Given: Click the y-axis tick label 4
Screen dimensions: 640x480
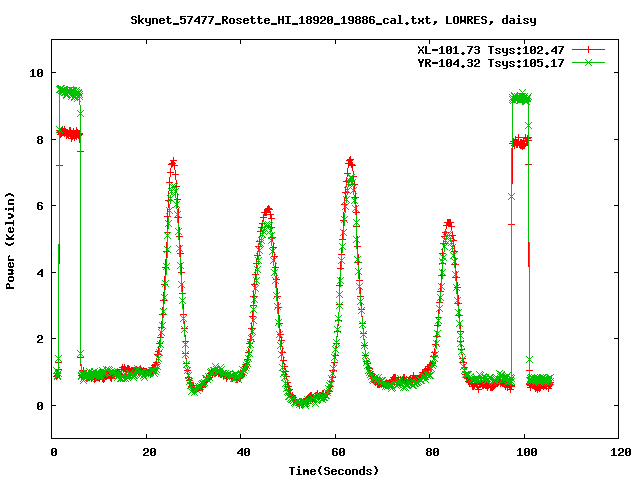Looking at the screenshot, I should tap(40, 273).
